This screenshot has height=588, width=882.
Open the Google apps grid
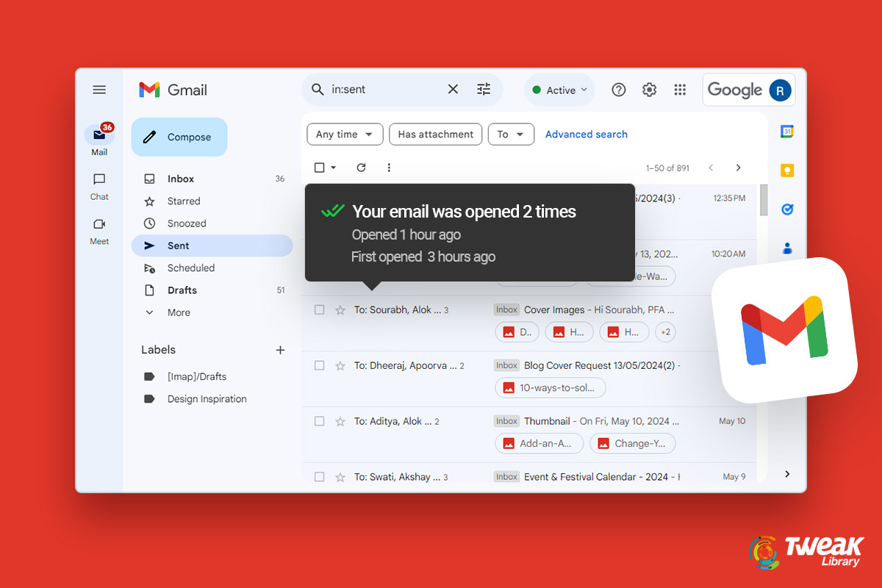tap(680, 90)
